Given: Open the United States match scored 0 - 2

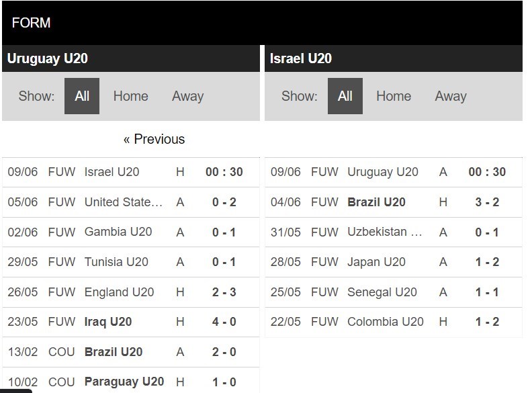Looking at the screenshot, I should 131,202.
